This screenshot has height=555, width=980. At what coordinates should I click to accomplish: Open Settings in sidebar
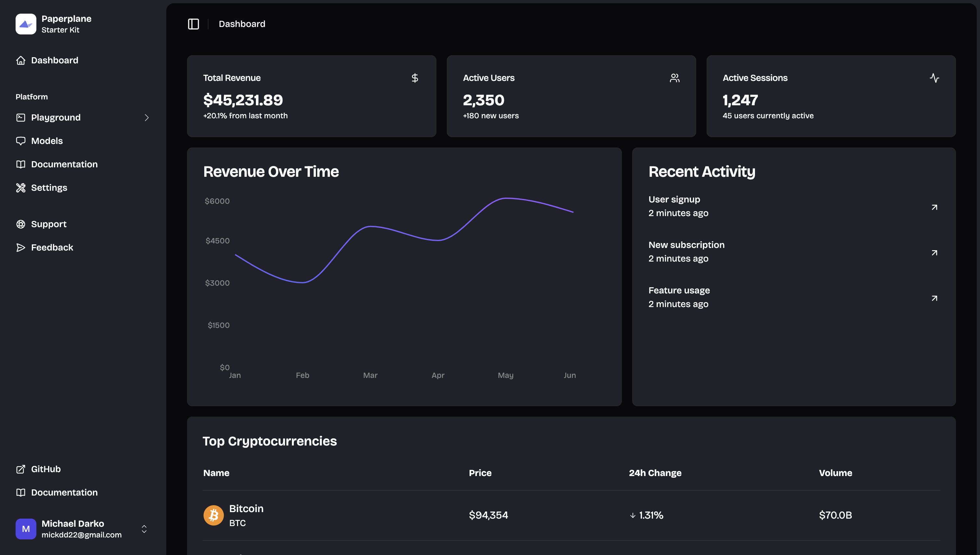[x=49, y=187]
